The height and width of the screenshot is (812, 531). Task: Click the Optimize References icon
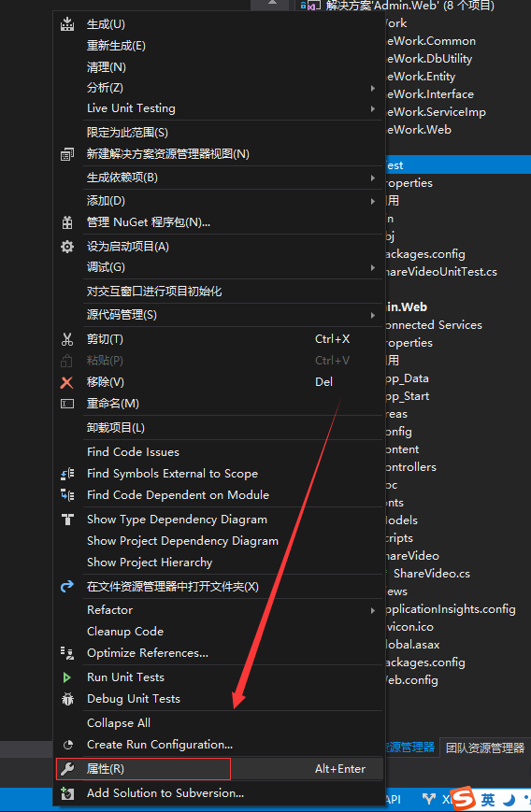click(x=67, y=653)
